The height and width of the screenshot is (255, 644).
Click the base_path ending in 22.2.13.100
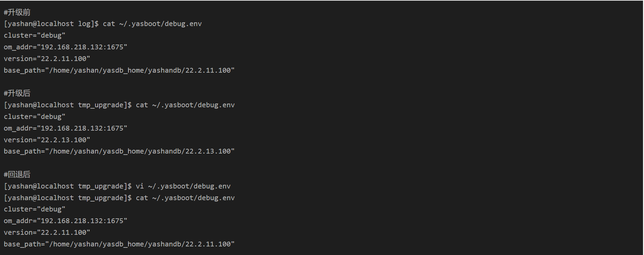pyautogui.click(x=119, y=151)
